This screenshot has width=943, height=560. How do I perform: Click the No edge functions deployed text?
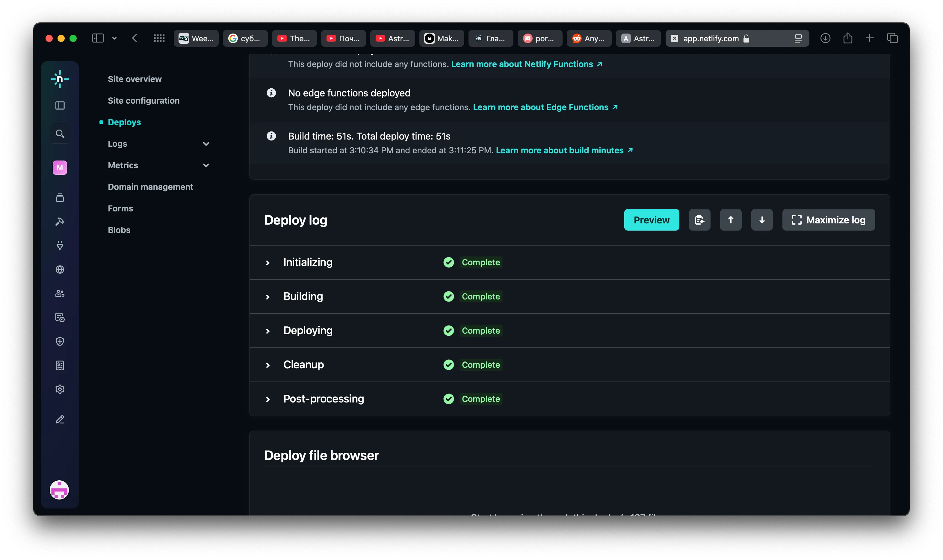(x=349, y=93)
